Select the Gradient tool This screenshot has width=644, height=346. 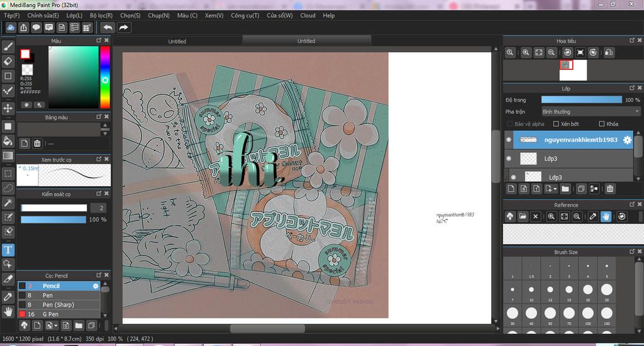coord(8,155)
